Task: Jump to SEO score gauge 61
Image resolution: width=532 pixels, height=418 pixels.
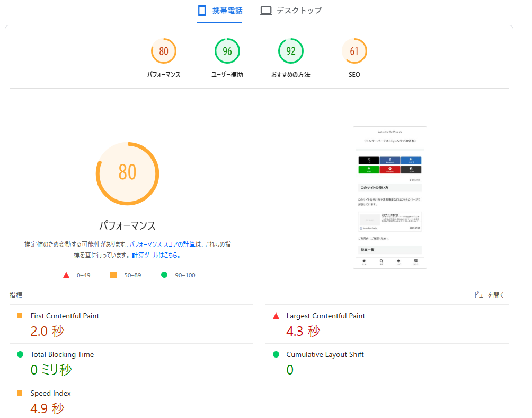Action: pyautogui.click(x=354, y=51)
